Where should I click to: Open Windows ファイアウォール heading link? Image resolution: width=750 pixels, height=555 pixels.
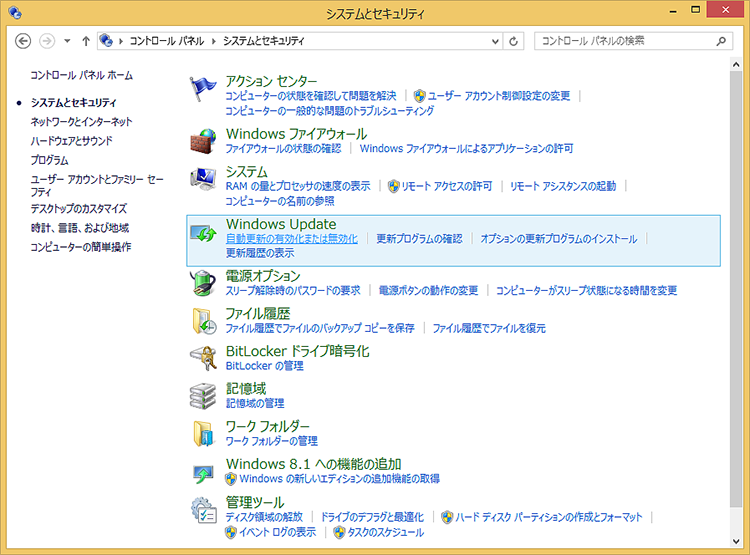pos(297,133)
